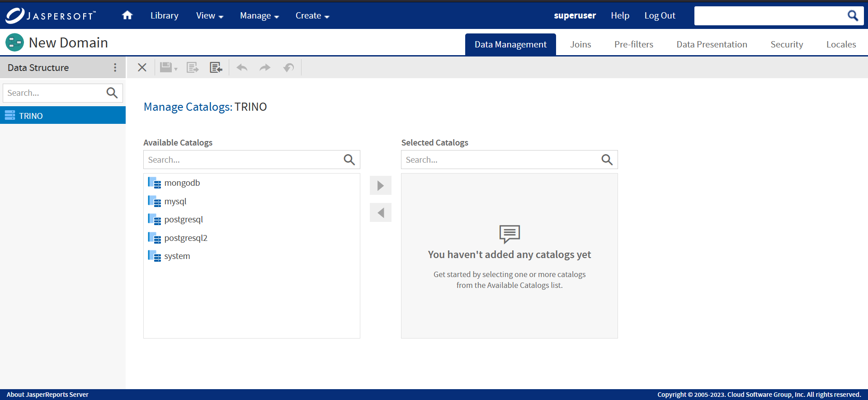This screenshot has height=400, width=868.
Task: Click the Help link
Action: [x=620, y=15]
